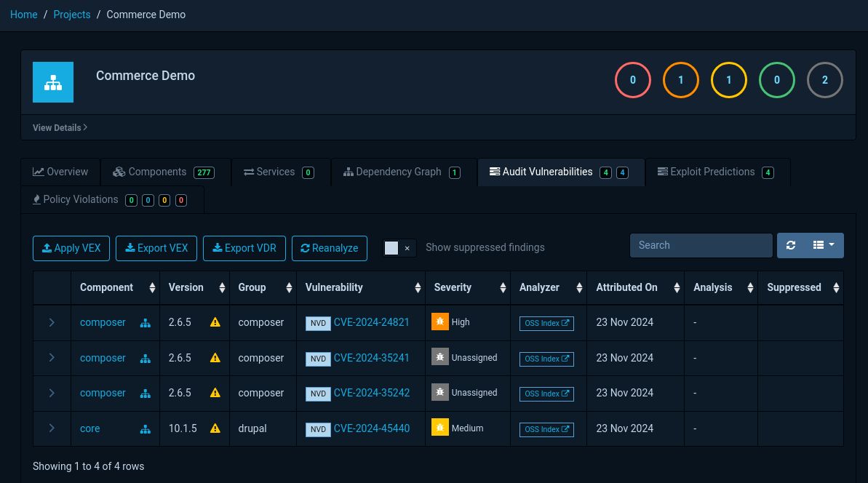Click the Medium severity bug icon for CVE-2024-45440

coord(440,427)
